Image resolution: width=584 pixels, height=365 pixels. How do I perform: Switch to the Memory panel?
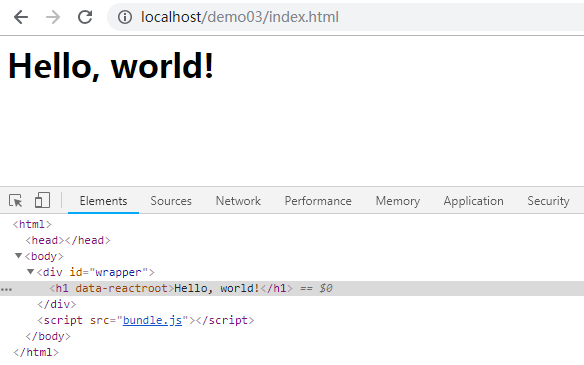coord(398,201)
